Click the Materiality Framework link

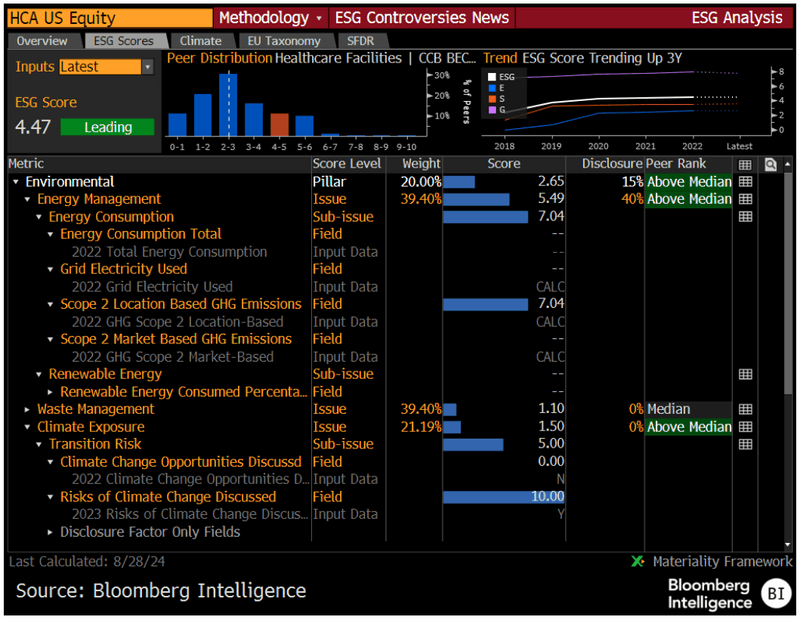coord(722,561)
